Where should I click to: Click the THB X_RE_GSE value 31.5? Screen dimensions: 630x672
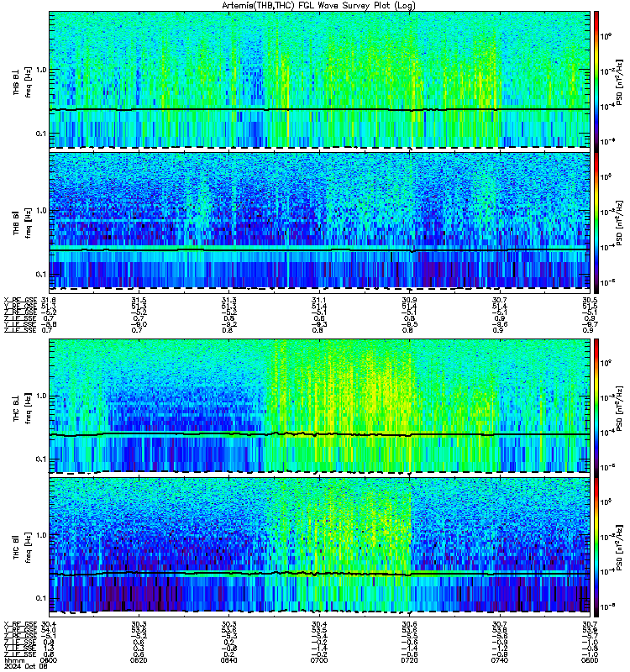point(139,300)
